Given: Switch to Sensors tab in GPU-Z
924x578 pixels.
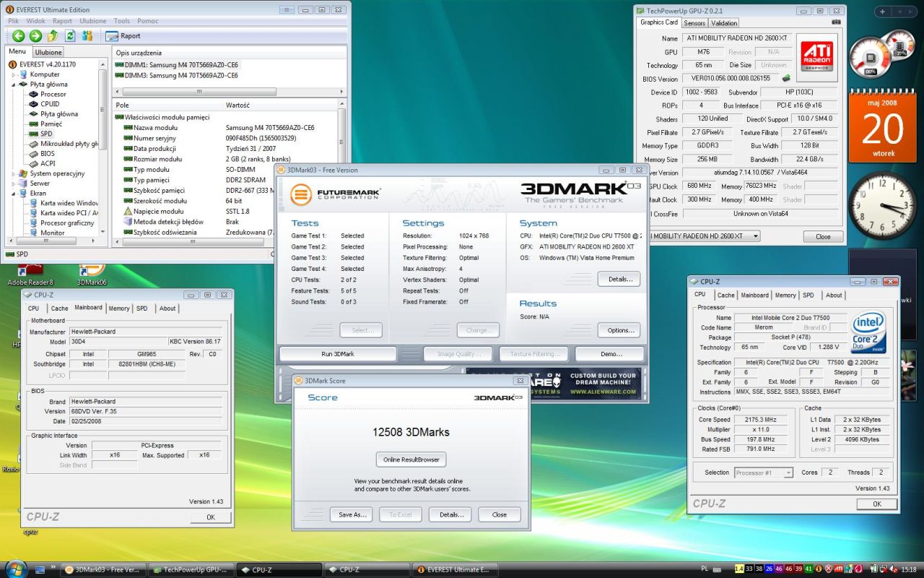Looking at the screenshot, I should tap(694, 23).
